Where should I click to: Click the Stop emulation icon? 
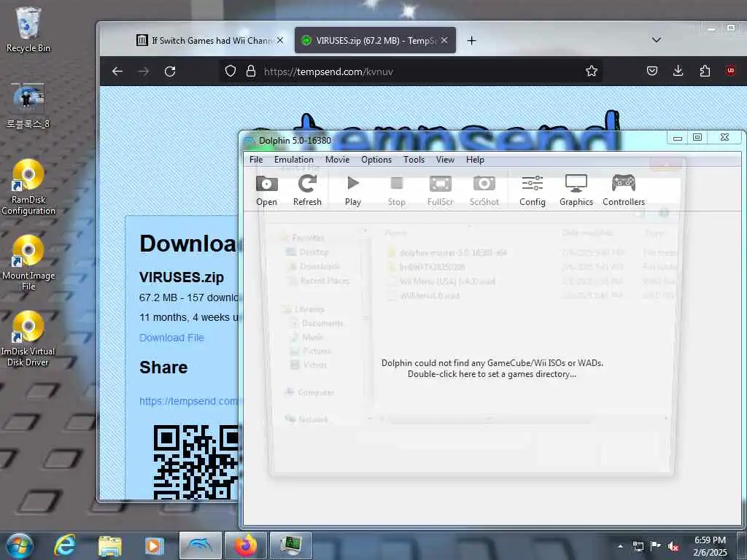point(396,190)
